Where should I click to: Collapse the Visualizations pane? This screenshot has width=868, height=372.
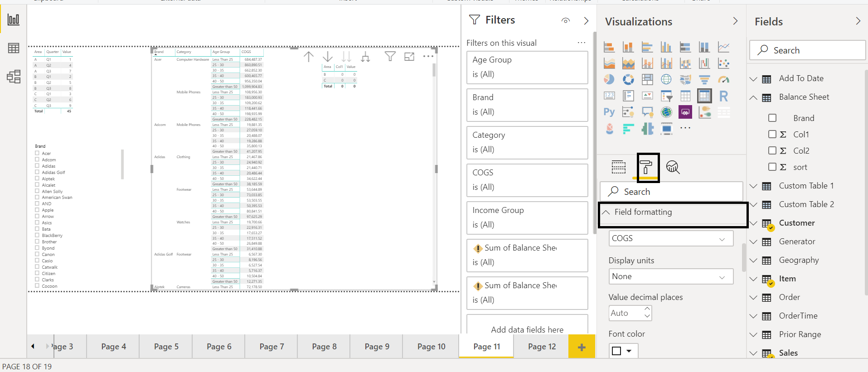click(735, 21)
